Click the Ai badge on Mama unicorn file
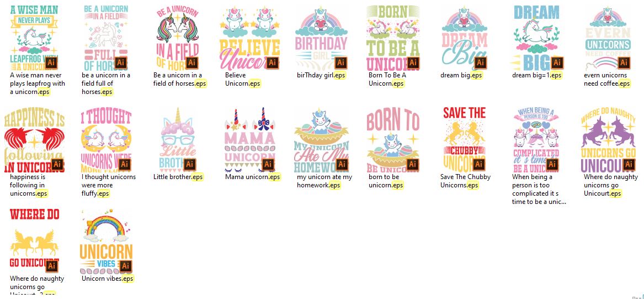 click(x=268, y=164)
